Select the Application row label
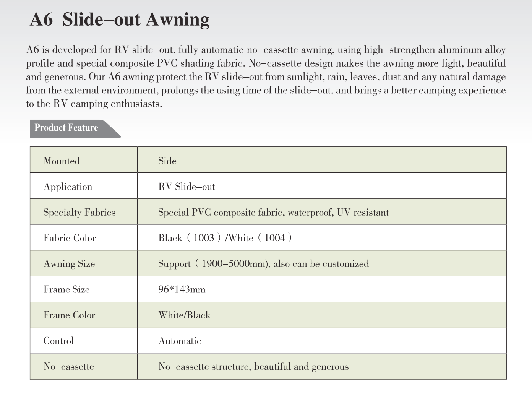 (68, 187)
